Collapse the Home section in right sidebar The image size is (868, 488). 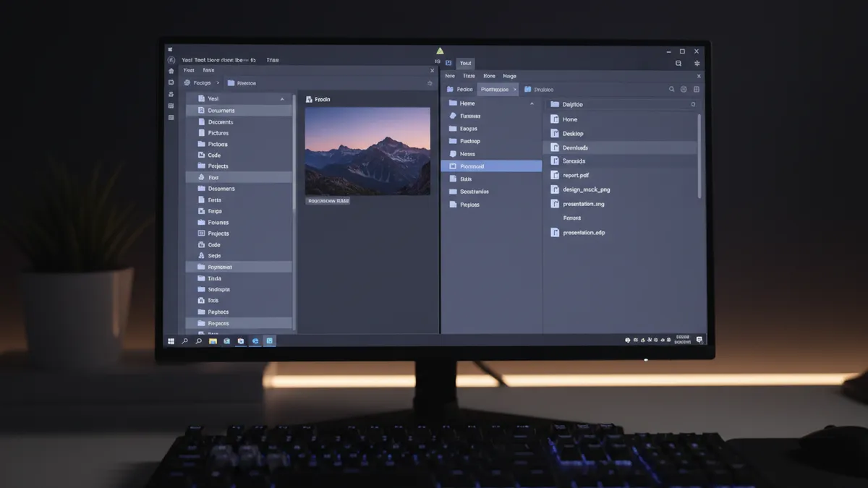pos(532,104)
